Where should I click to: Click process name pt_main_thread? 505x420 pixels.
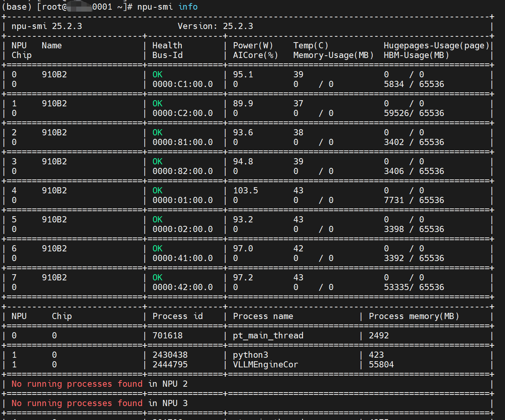268,336
